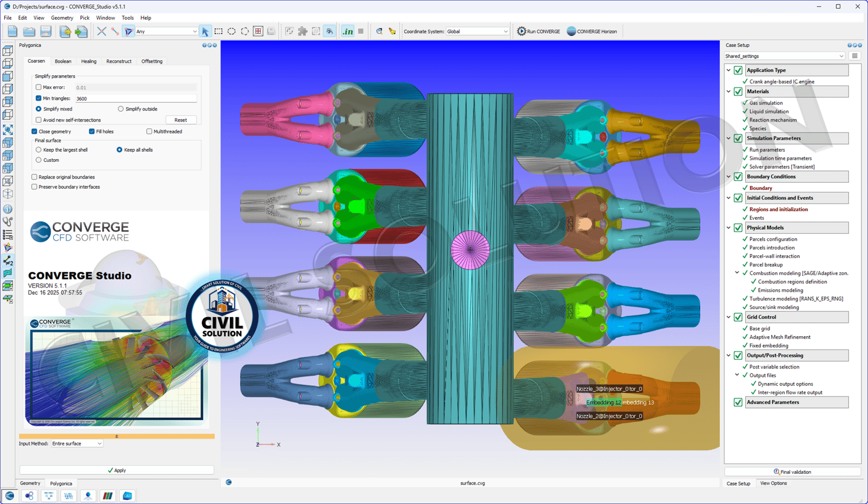868x504 pixels.
Task: Launch CONVERGE Horizon
Action: [x=592, y=31]
